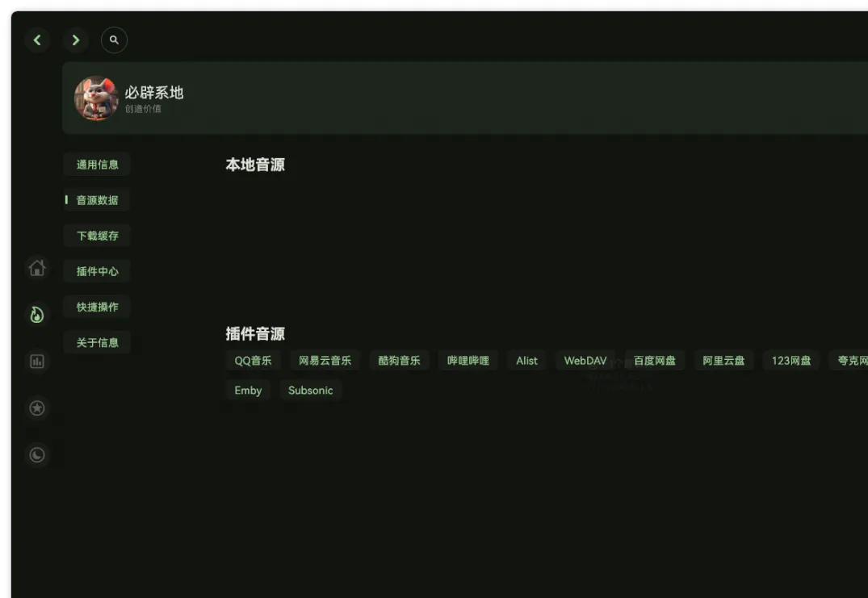Switch to the 通用信息 settings tab
The image size is (868, 598).
click(x=96, y=164)
